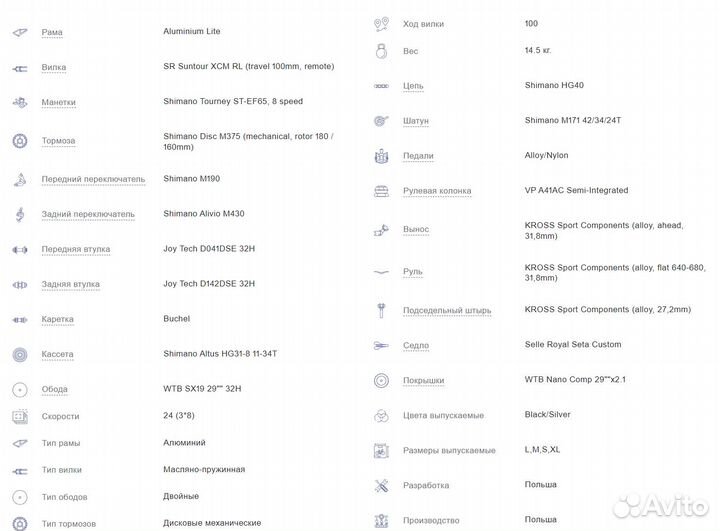Click the Shimano Alivio M430 value text
This screenshot has height=531, width=720.
(x=203, y=213)
